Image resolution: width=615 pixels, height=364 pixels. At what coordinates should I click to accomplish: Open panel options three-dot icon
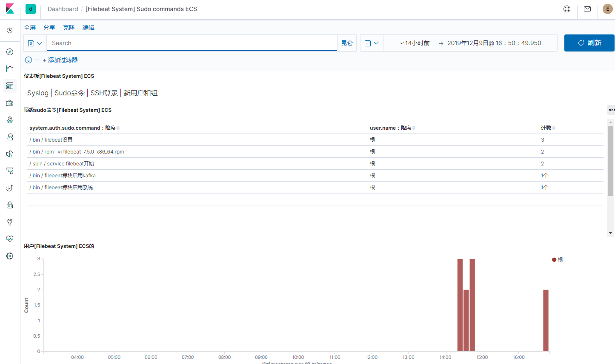612,110
